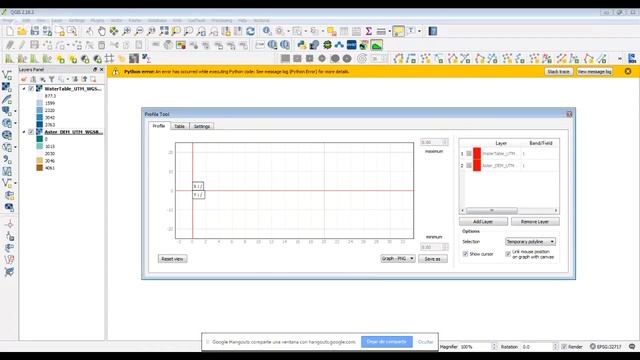The height and width of the screenshot is (360, 640).
Task: Switch to the Profile tab
Action: pyautogui.click(x=159, y=126)
